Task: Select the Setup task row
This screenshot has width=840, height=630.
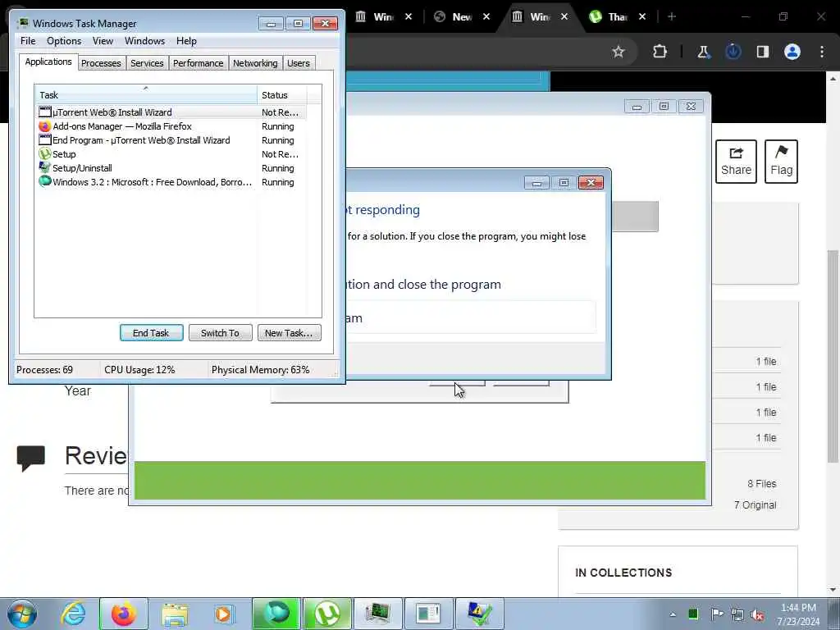Action: click(171, 153)
